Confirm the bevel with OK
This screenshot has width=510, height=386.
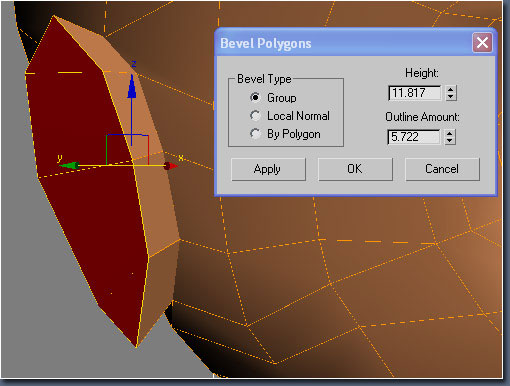355,169
